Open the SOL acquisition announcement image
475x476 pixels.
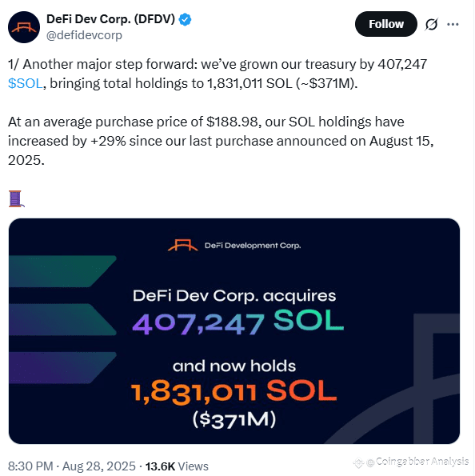[x=234, y=331]
